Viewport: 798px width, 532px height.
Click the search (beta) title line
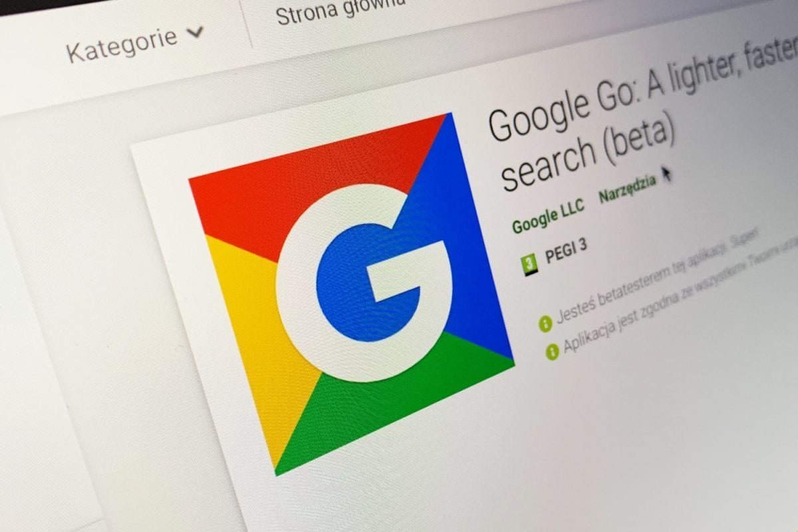(588, 154)
